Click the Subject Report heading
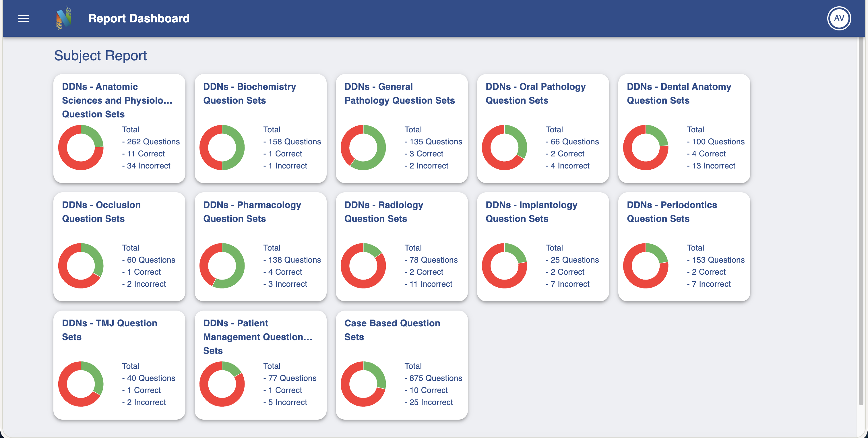This screenshot has height=438, width=868. 100,56
